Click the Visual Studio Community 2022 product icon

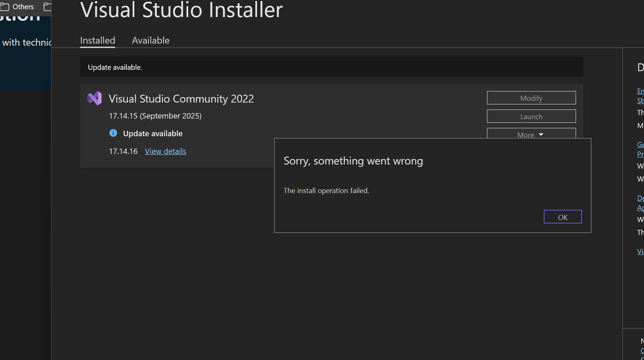tap(94, 98)
